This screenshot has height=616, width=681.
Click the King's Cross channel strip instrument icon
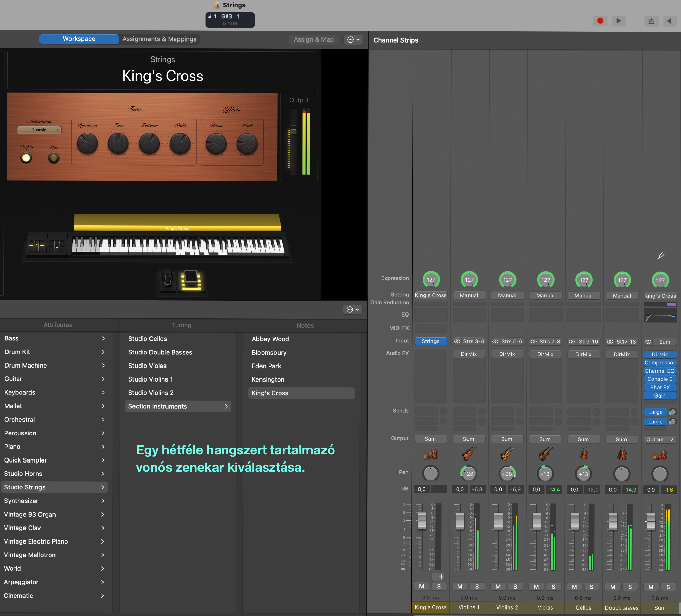430,454
